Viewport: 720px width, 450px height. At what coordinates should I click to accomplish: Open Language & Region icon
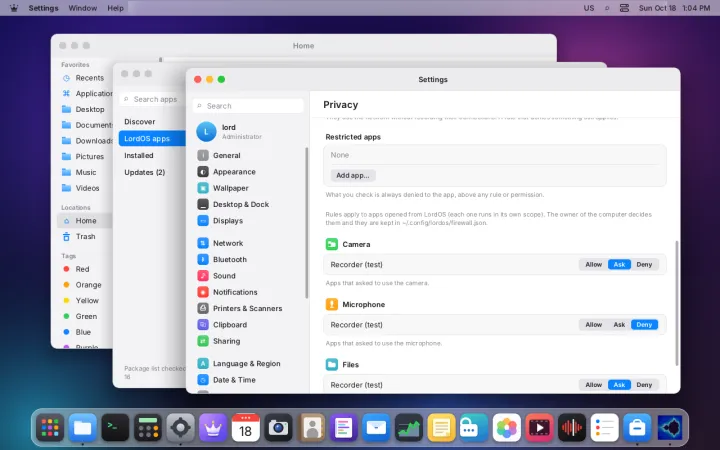click(202, 363)
